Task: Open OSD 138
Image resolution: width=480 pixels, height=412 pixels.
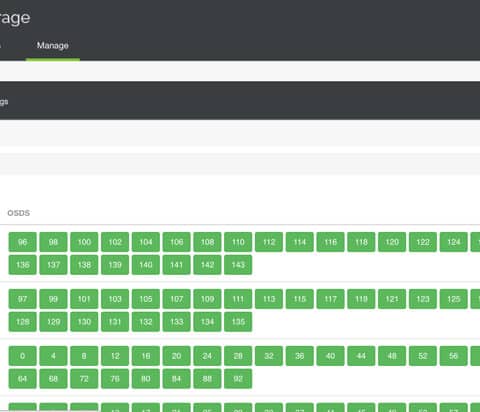Action: (x=84, y=265)
